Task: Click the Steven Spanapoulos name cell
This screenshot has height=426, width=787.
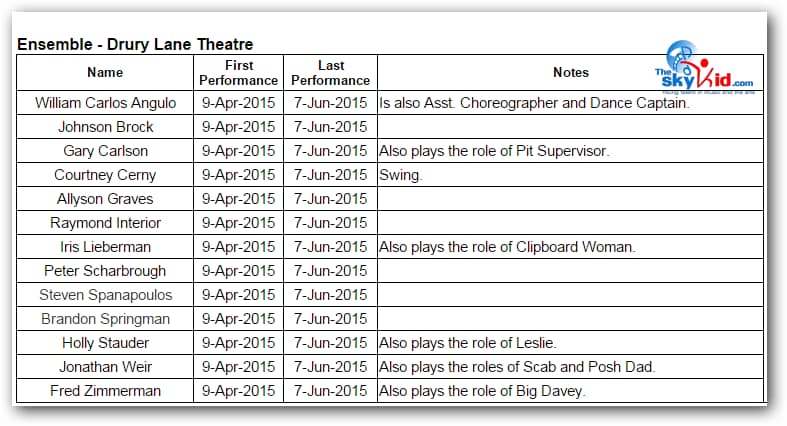Action: tap(105, 295)
